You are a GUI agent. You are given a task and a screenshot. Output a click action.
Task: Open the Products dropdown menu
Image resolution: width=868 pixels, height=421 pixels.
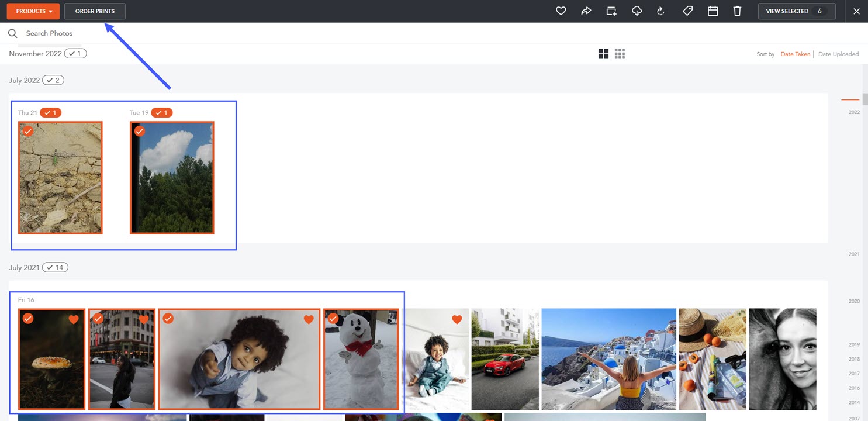pos(33,11)
